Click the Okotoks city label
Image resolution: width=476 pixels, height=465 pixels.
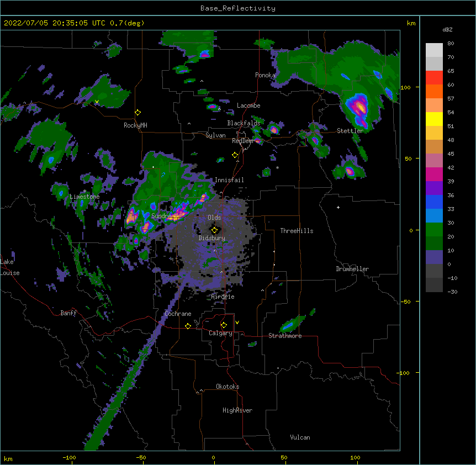pos(228,387)
